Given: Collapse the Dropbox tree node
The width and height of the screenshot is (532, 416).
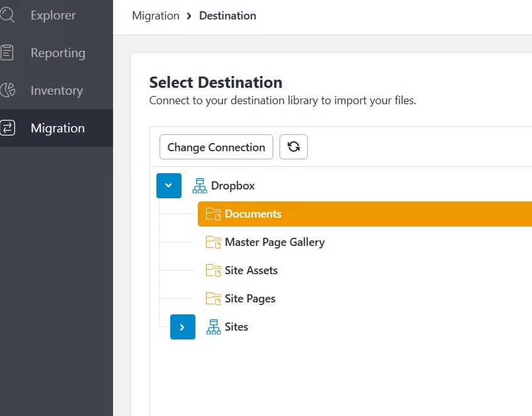Looking at the screenshot, I should point(168,186).
